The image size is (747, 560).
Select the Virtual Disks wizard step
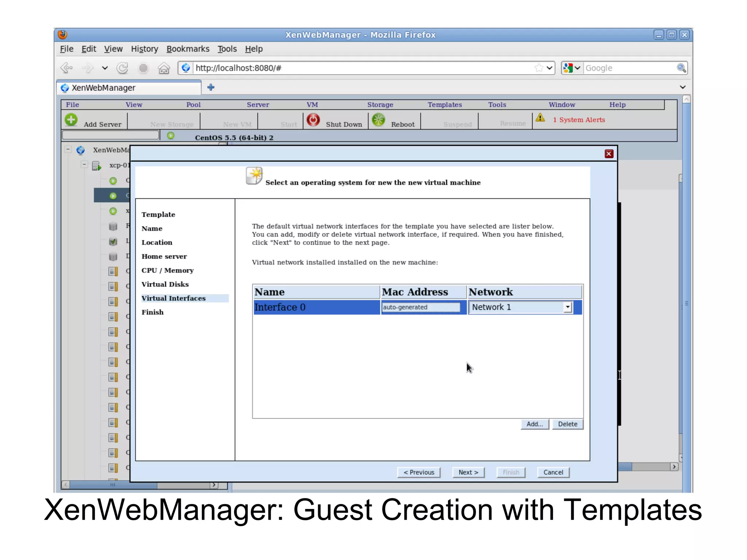165,284
